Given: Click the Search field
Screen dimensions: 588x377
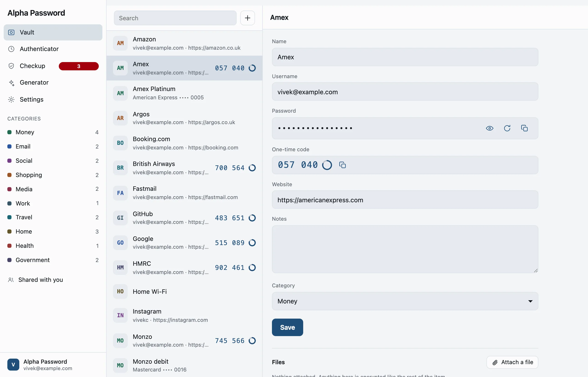Looking at the screenshot, I should click(175, 18).
